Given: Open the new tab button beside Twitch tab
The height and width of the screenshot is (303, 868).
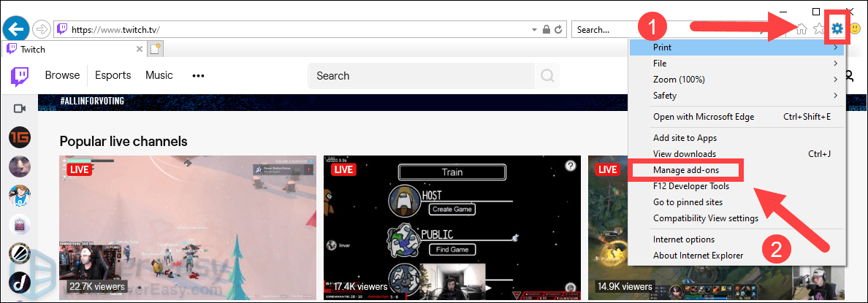Looking at the screenshot, I should 156,49.
